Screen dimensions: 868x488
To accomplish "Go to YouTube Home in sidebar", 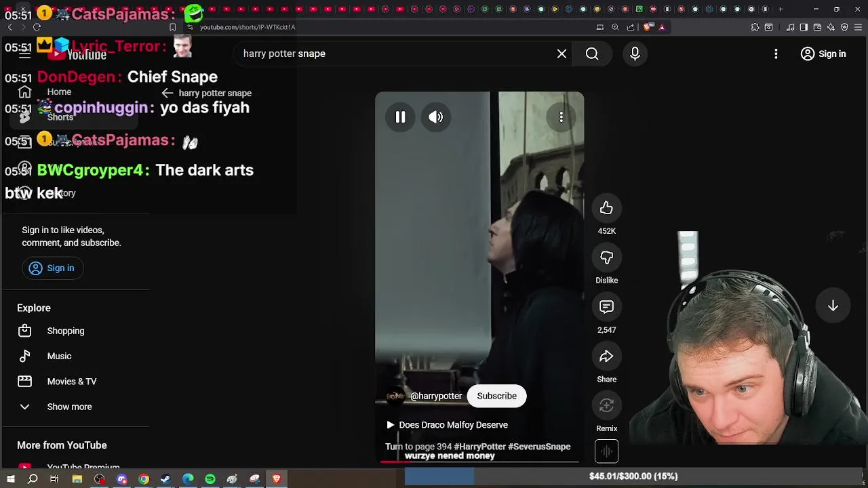I will point(59,91).
